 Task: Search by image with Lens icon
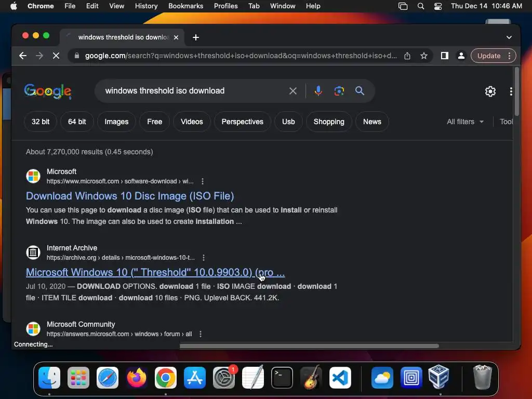[339, 91]
